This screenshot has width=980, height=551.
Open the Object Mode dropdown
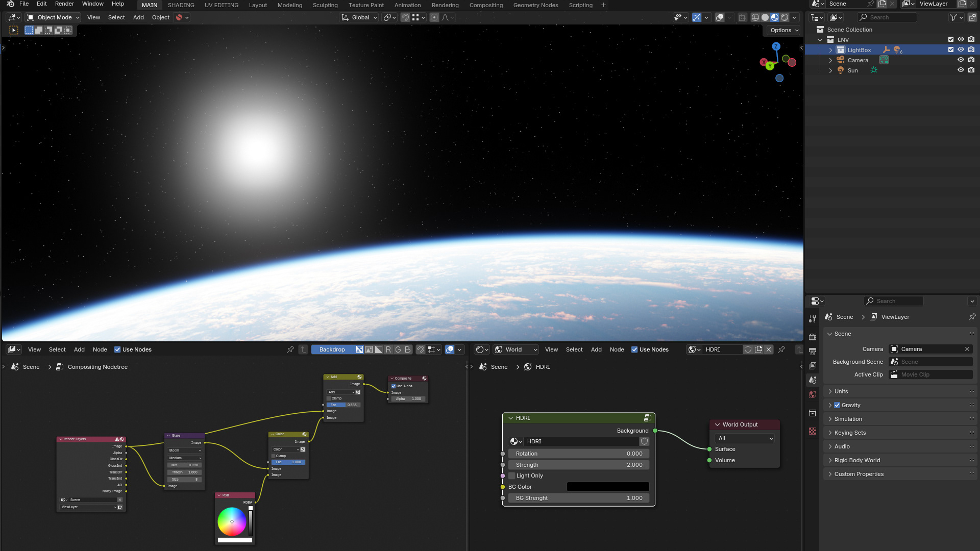54,17
